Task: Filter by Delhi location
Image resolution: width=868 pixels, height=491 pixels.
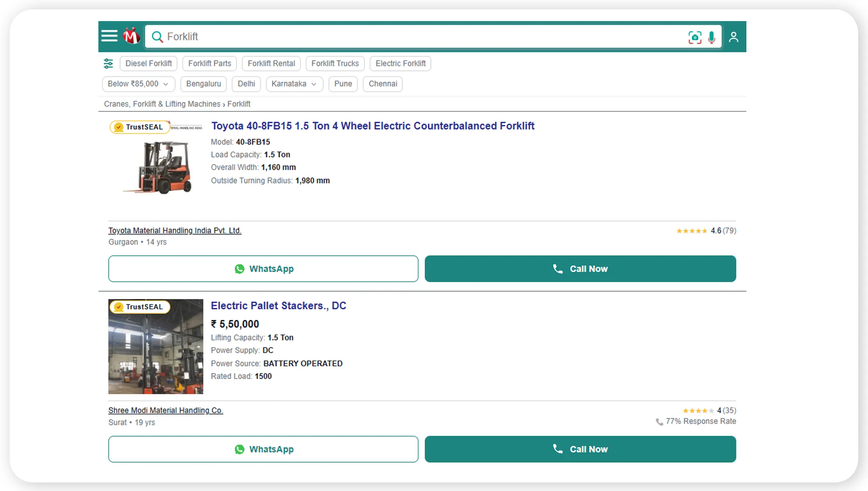Action: (x=246, y=84)
